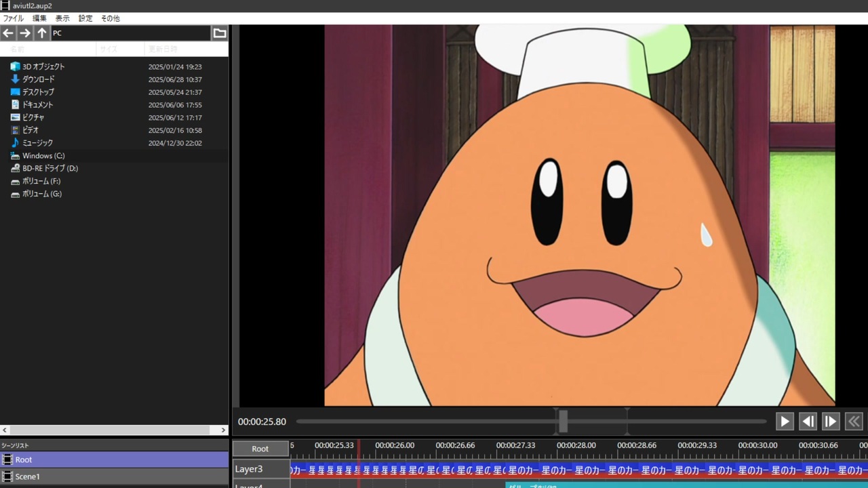Step back one frame

tap(808, 422)
